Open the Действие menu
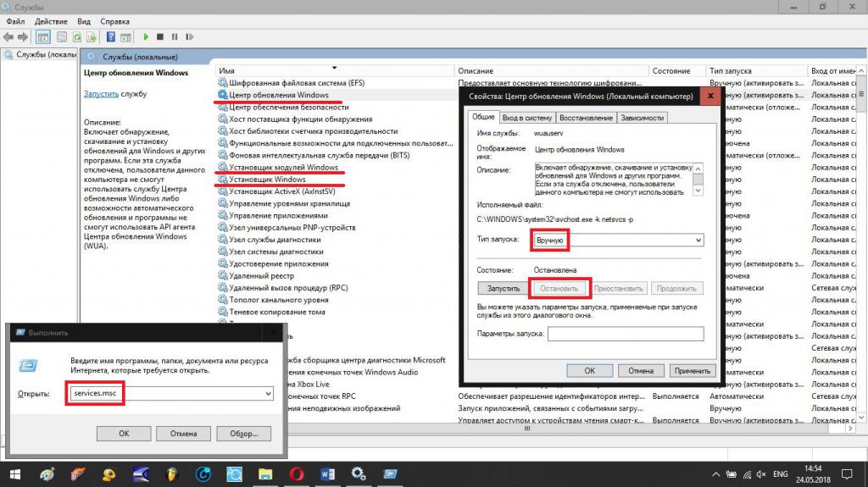The height and width of the screenshot is (487, 868). (51, 21)
